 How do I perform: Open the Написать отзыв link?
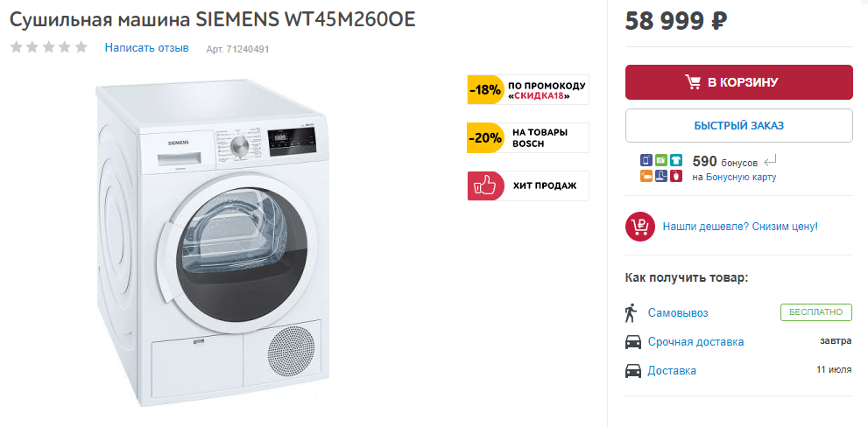click(146, 47)
